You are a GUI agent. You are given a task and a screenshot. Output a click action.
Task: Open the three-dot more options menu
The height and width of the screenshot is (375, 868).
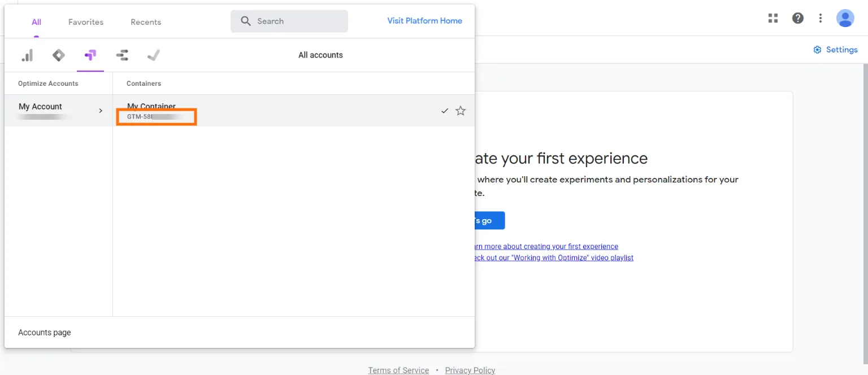click(x=821, y=18)
